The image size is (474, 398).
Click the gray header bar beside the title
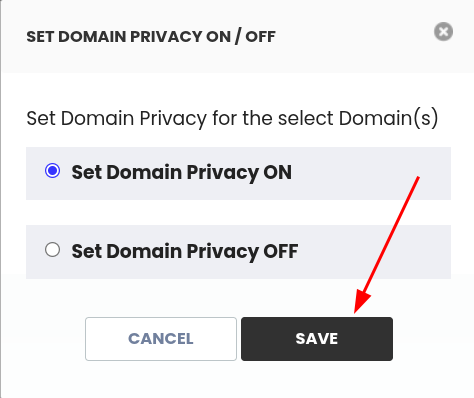tap(353, 37)
